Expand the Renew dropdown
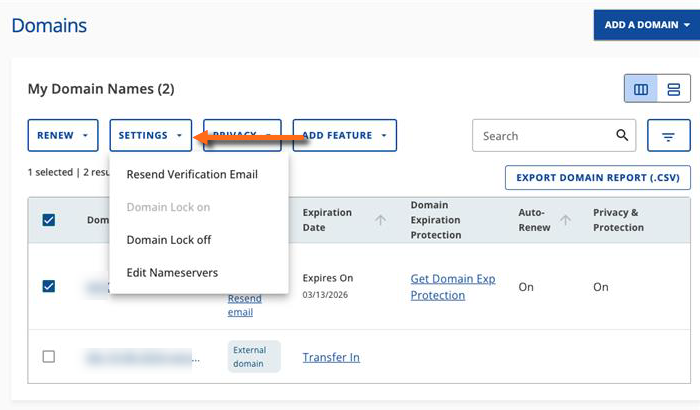Screen dimensions: 700x410 point(62,135)
